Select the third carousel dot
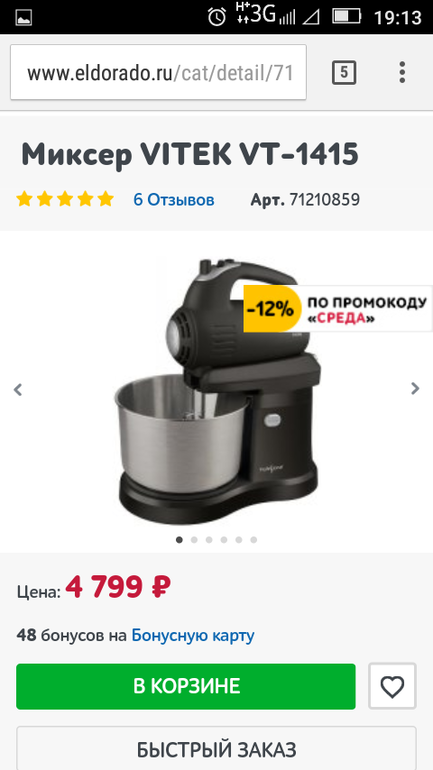 click(209, 540)
